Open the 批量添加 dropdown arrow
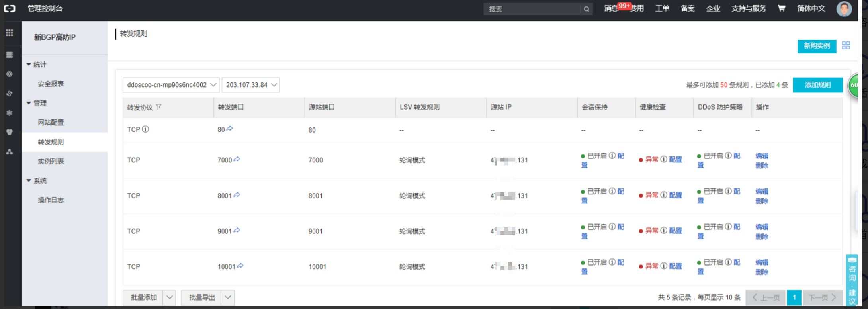The height and width of the screenshot is (309, 868). [x=170, y=297]
